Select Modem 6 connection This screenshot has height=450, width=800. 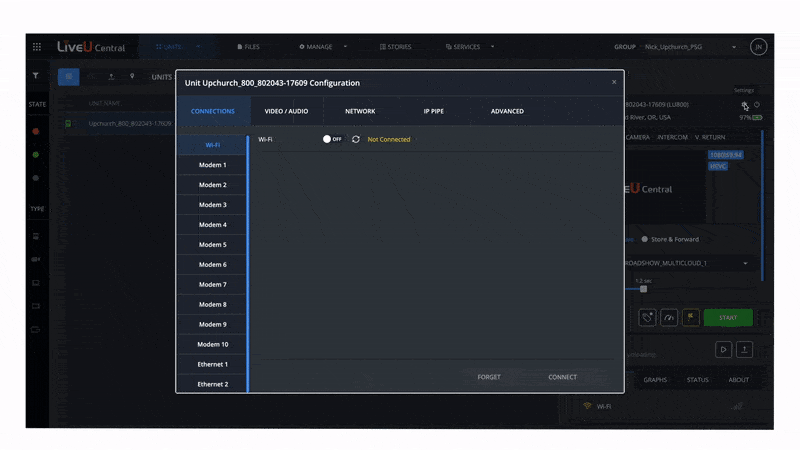[x=212, y=264]
